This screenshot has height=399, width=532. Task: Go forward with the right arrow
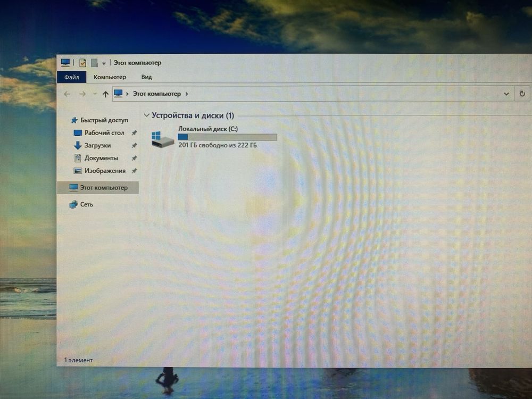click(82, 94)
